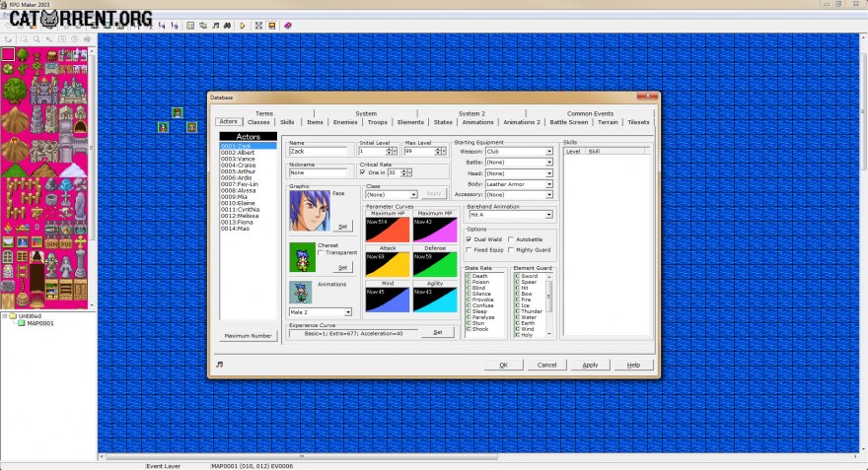The height and width of the screenshot is (470, 868).
Task: Open the Battle equipment dropdown
Action: click(549, 163)
